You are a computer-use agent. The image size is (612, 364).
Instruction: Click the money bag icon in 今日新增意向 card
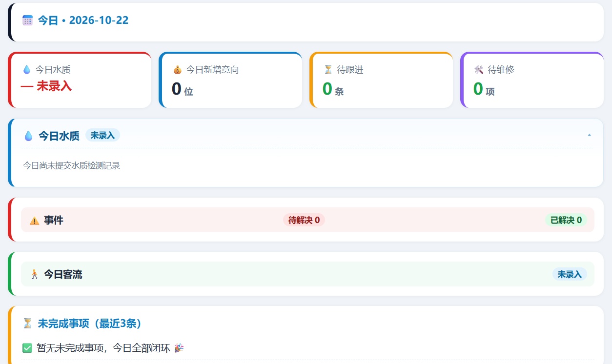click(178, 70)
